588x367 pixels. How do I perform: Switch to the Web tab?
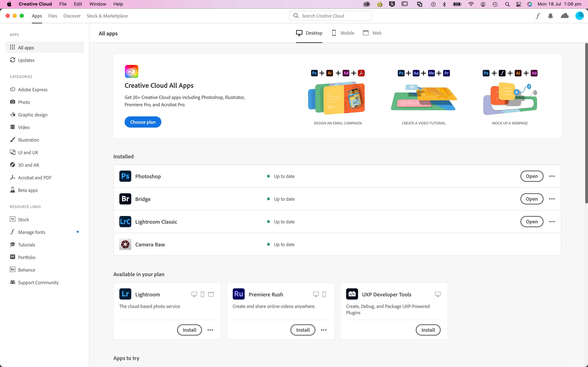click(372, 33)
